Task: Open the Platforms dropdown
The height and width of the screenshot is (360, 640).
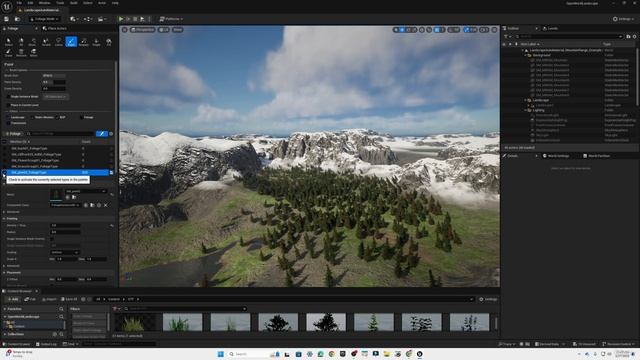Action: 171,19
